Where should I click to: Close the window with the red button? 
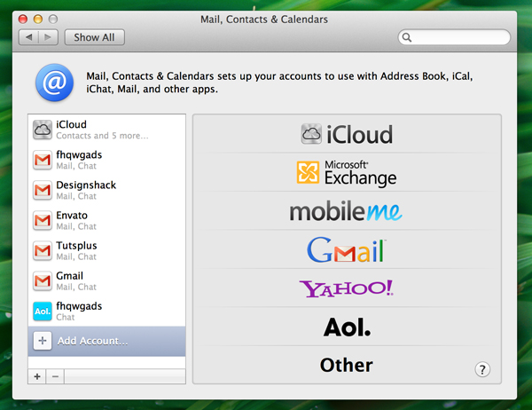[x=23, y=19]
